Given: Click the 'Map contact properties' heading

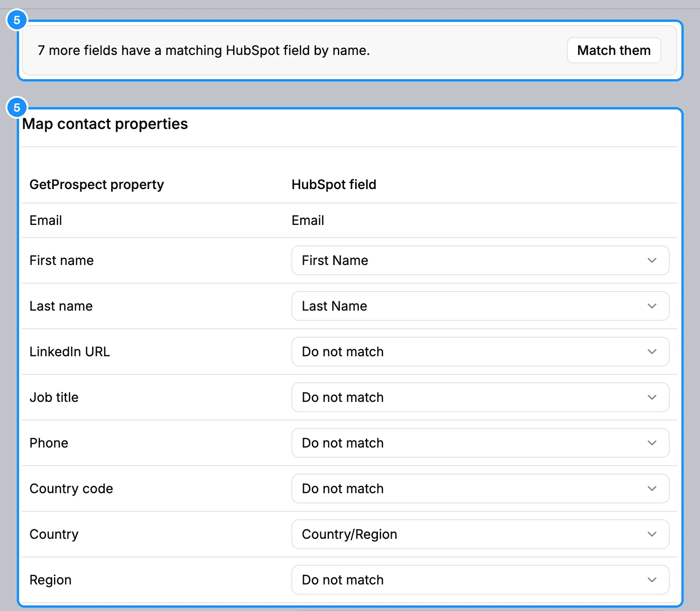Looking at the screenshot, I should pos(105,124).
